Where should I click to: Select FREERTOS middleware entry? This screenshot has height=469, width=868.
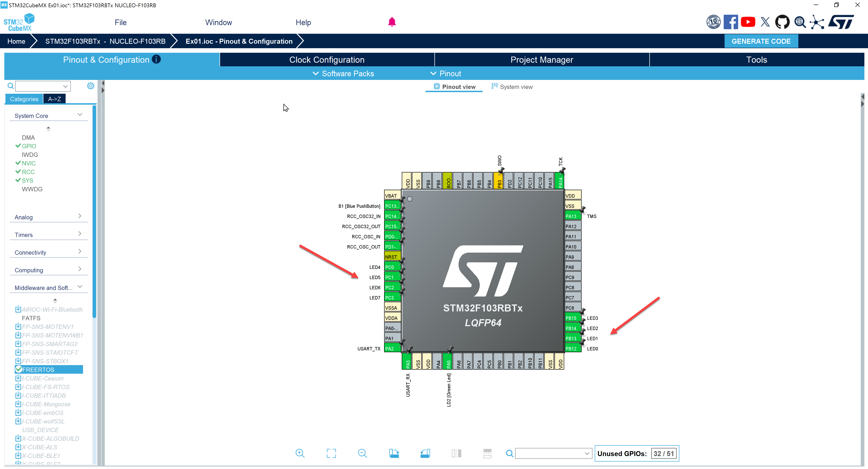38,370
